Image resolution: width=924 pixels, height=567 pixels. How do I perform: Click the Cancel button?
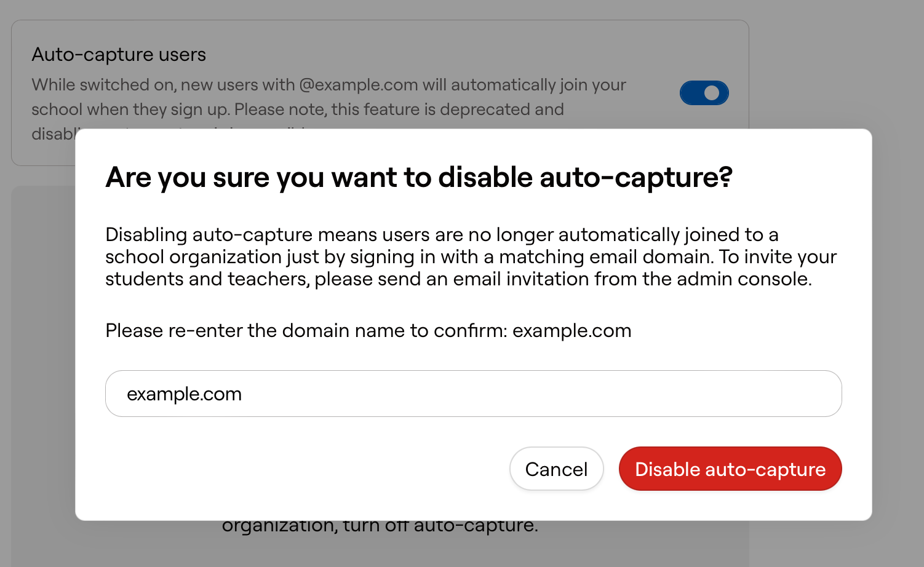tap(556, 469)
